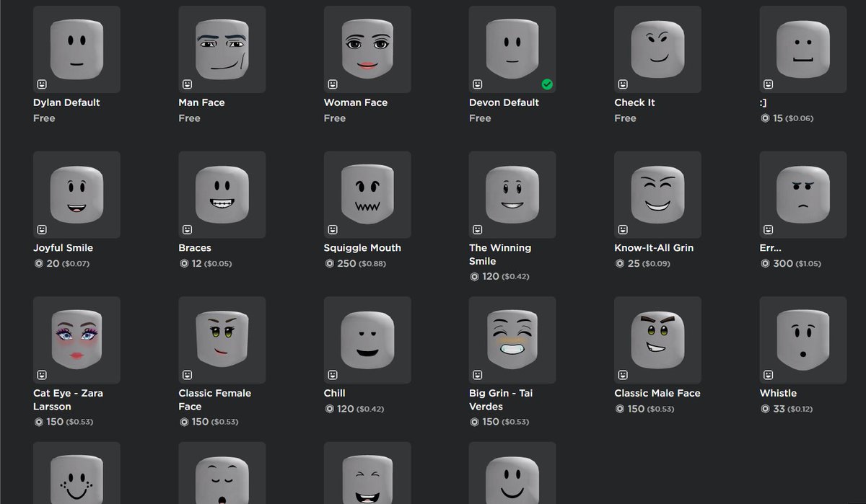The height and width of the screenshot is (504, 866).
Task: Open the Classic Female Face title link
Action: pos(215,400)
